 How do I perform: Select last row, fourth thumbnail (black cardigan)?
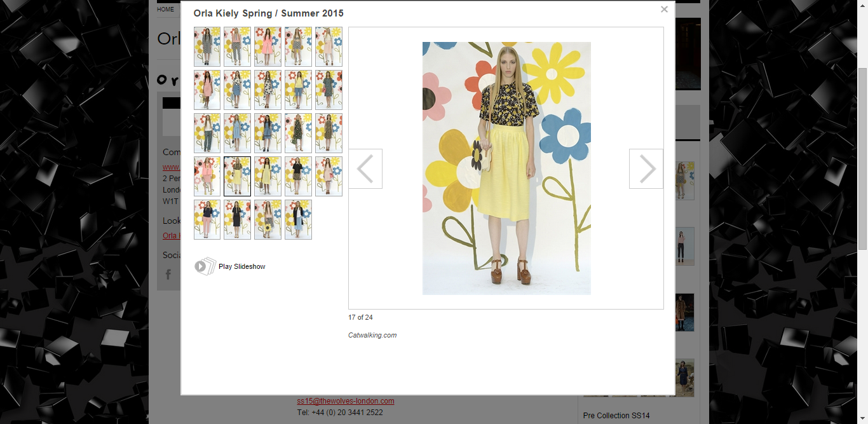[298, 219]
